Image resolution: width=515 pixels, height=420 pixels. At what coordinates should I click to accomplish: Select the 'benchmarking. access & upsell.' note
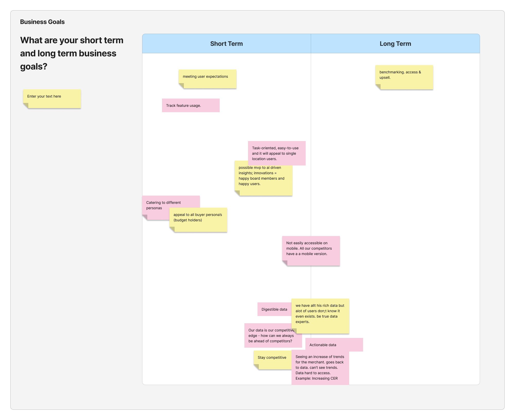404,77
